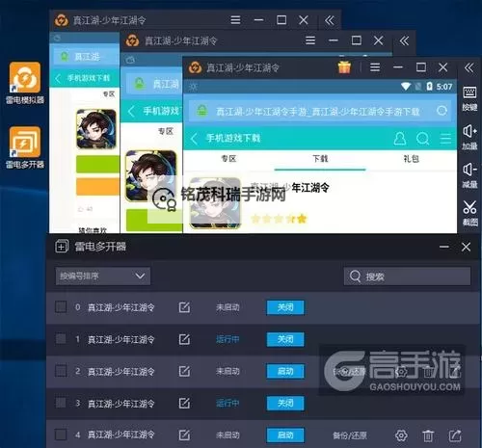The image size is (482, 448).
Task: Switch to the 下载 tab
Action: pos(320,159)
